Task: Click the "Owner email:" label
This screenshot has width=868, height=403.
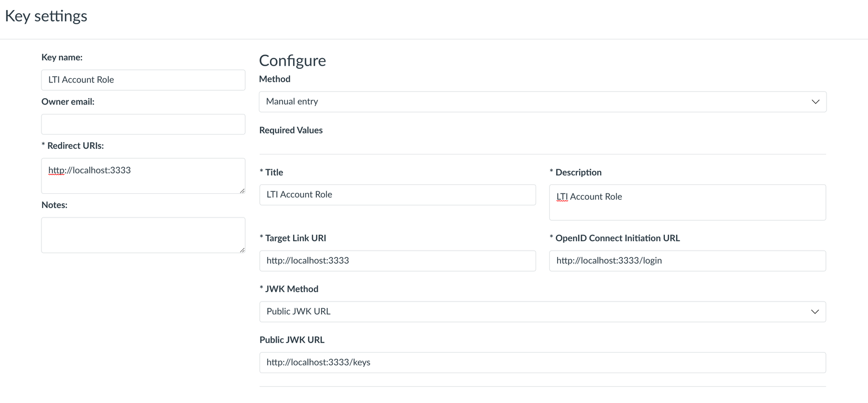Action: click(68, 102)
